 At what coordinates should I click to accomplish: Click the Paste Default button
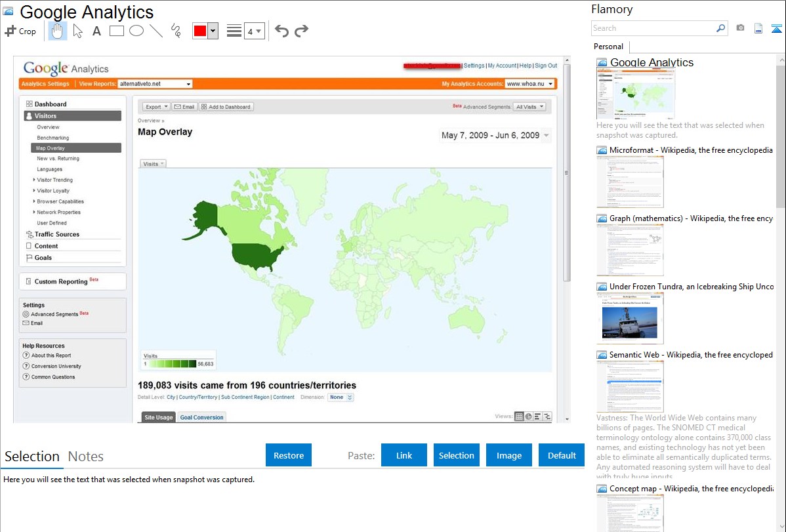point(562,455)
